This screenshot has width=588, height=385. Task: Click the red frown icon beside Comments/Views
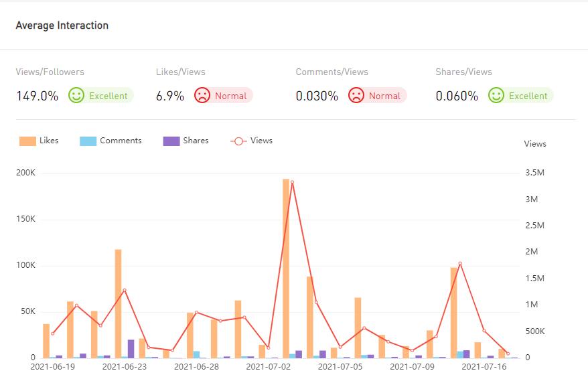[x=356, y=96]
